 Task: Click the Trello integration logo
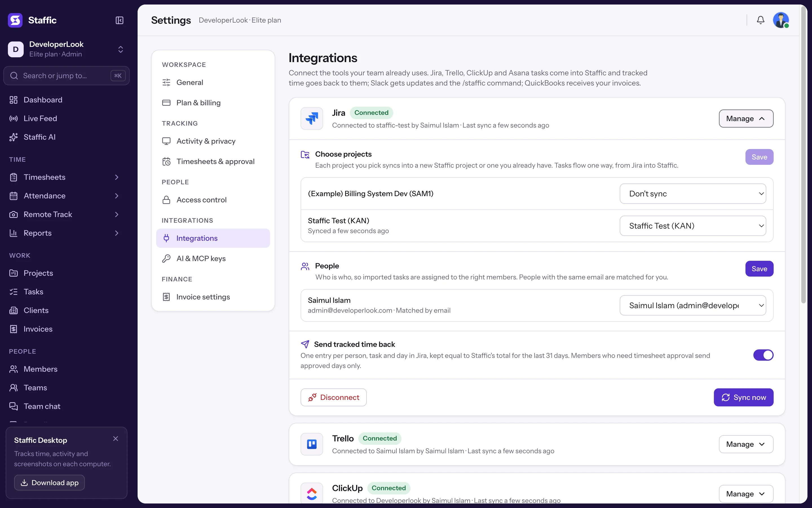(312, 444)
